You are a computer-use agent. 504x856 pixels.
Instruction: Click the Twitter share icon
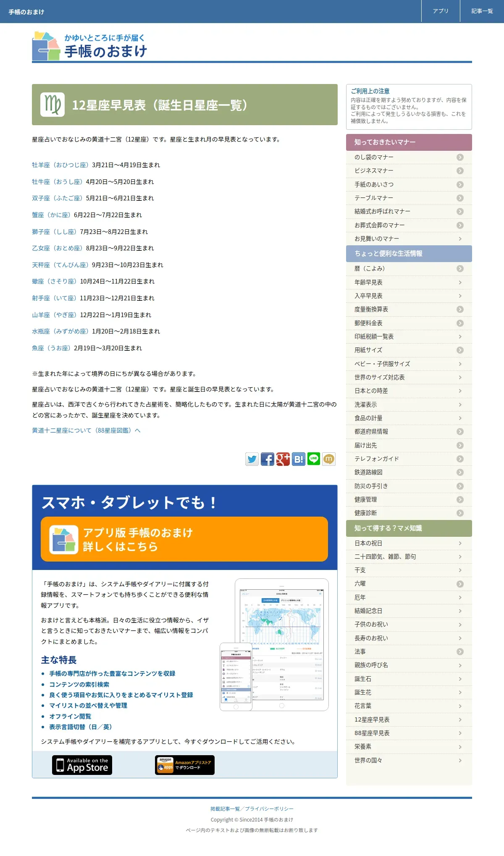[x=252, y=459]
